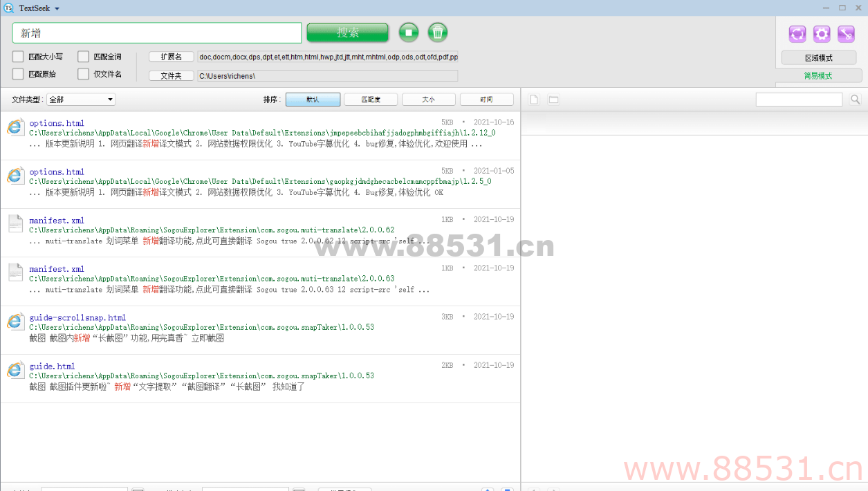Open settings via purple gear icon
The width and height of the screenshot is (868, 491).
pos(822,34)
